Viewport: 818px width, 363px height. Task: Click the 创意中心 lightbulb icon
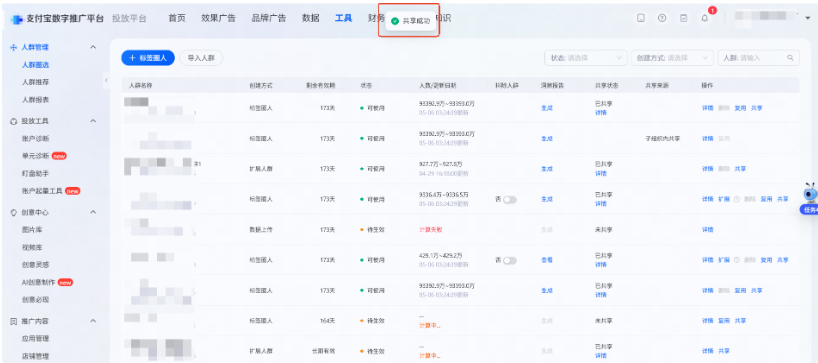[14, 212]
